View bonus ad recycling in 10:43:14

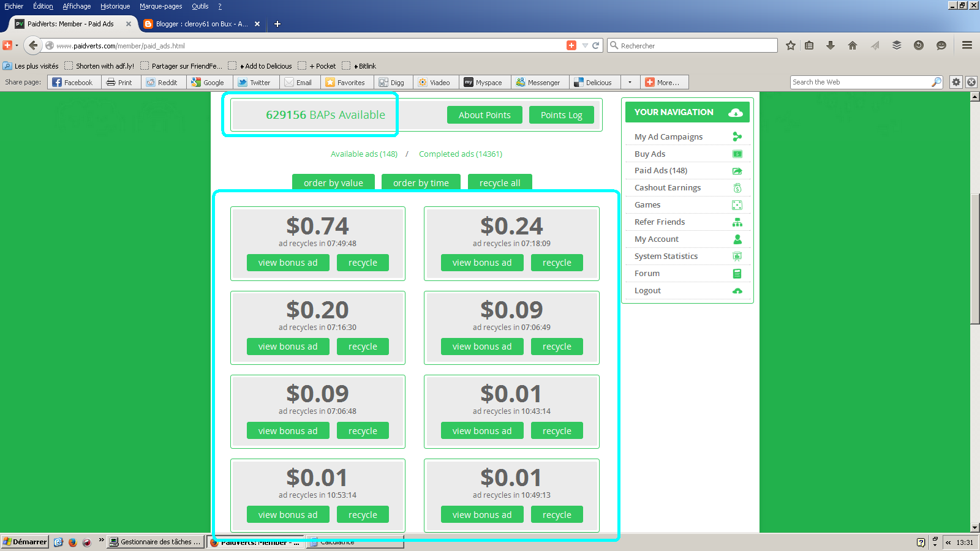(482, 430)
